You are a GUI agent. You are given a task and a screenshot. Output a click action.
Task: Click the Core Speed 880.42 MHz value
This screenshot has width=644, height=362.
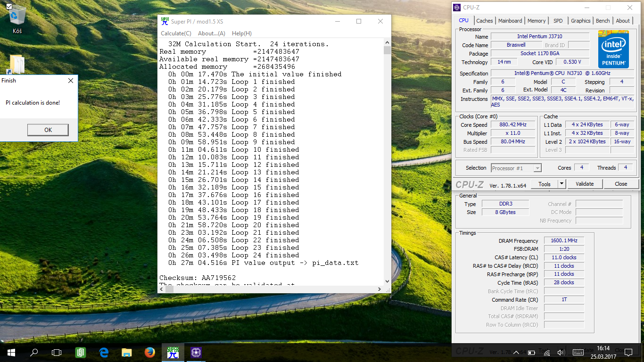(x=512, y=125)
